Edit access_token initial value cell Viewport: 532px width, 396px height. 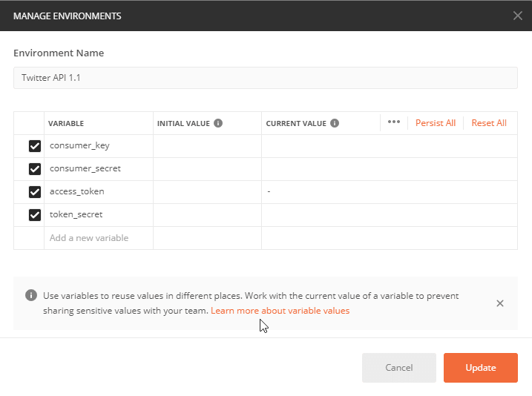207,192
